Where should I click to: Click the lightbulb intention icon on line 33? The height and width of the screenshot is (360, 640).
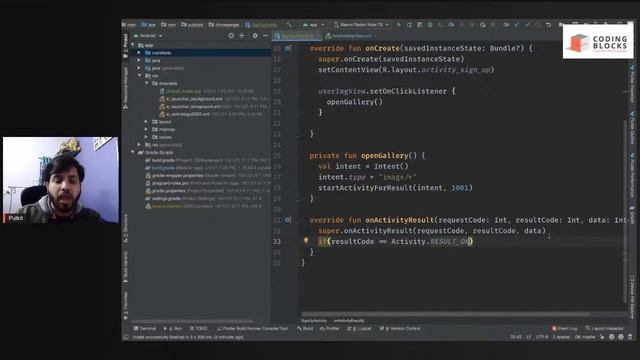tap(306, 240)
